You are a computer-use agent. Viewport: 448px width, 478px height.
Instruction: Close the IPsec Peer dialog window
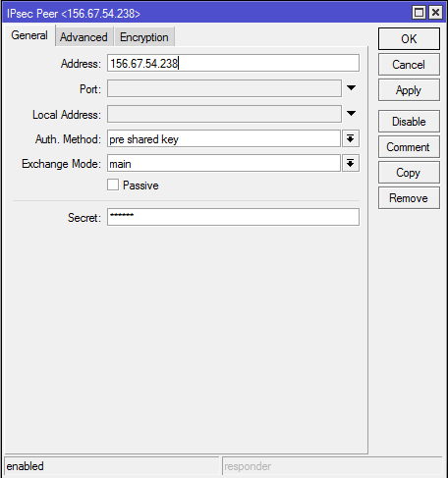[436, 13]
